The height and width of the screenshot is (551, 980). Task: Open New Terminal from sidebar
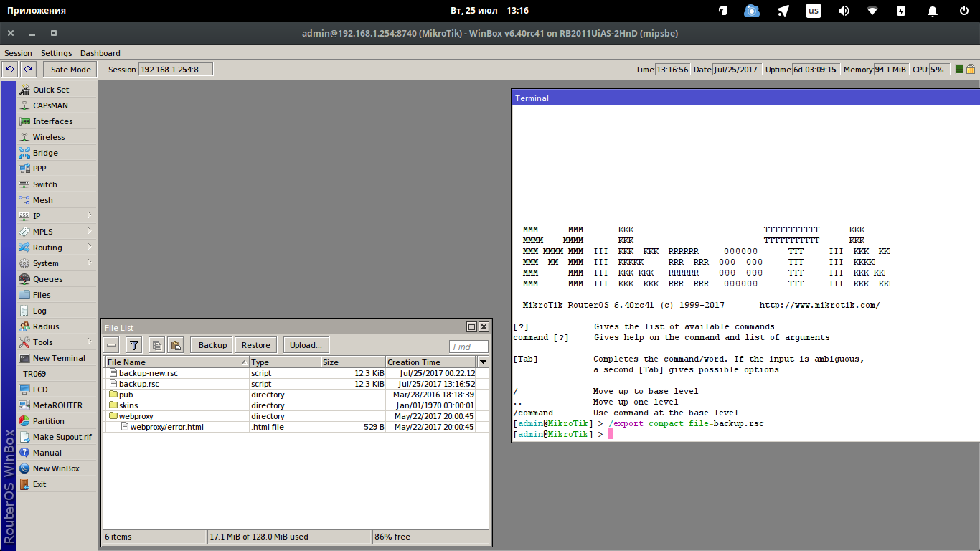[x=58, y=358]
